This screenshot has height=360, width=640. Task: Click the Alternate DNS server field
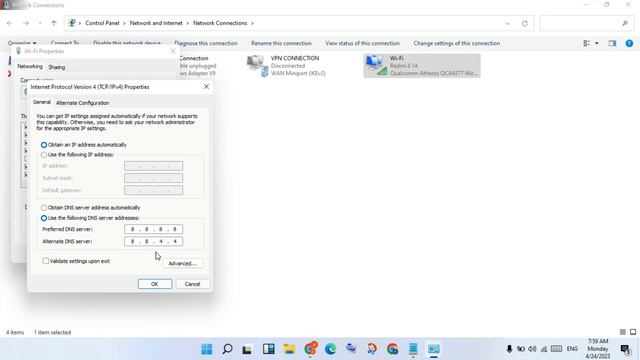click(x=153, y=242)
